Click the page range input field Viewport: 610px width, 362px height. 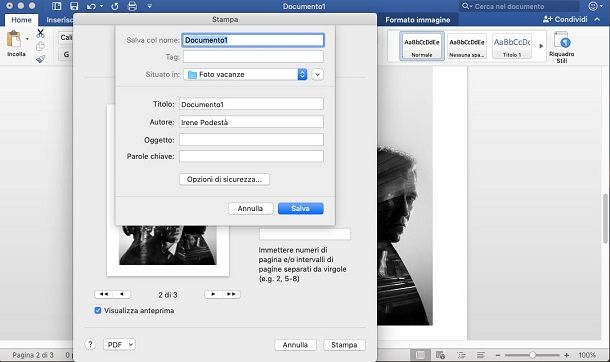[x=305, y=234]
